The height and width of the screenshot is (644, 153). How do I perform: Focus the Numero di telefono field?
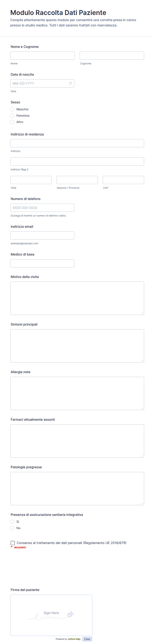pyautogui.click(x=42, y=208)
